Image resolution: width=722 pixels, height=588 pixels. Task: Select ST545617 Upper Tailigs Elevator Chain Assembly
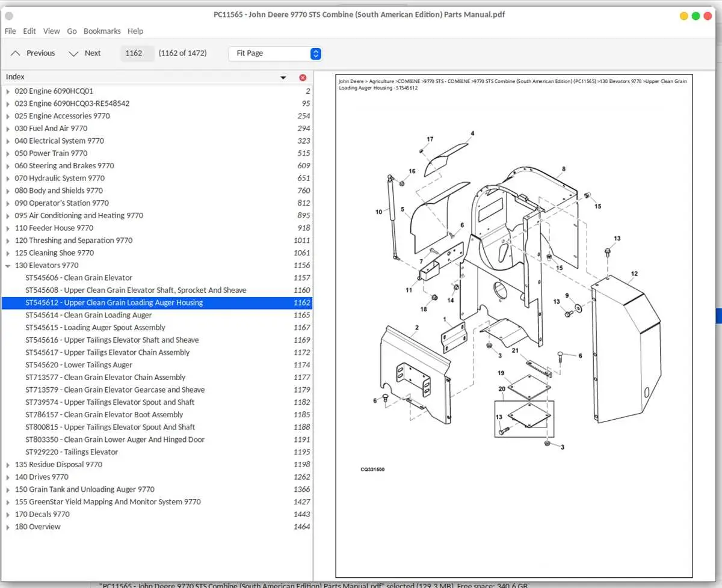pos(157,353)
